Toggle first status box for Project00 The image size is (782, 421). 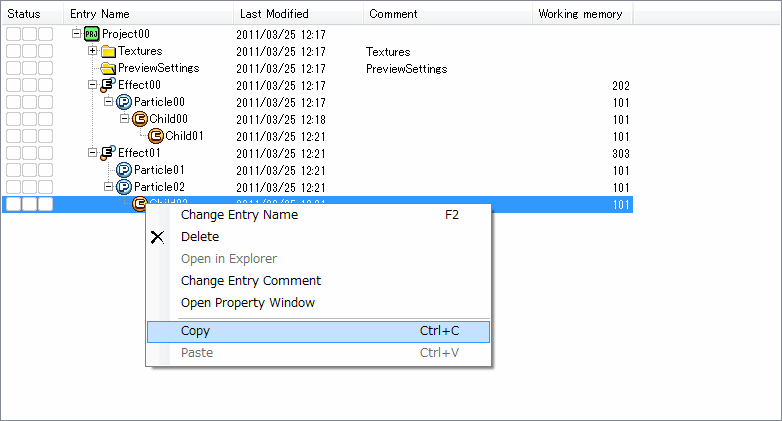pos(13,34)
